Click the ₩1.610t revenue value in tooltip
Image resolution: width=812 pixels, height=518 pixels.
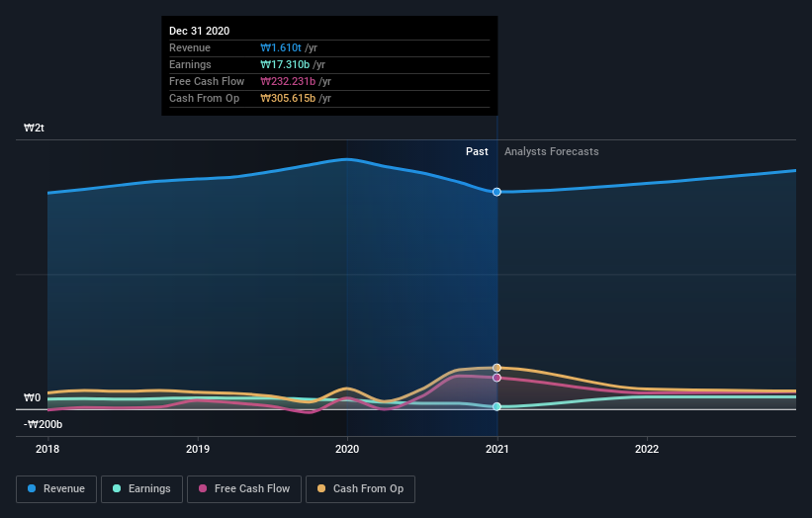pos(281,47)
